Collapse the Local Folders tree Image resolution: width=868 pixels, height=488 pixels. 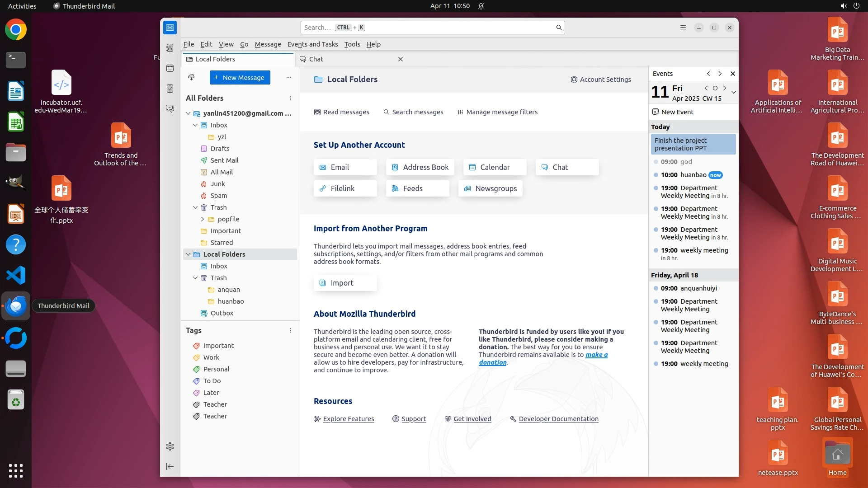click(188, 254)
